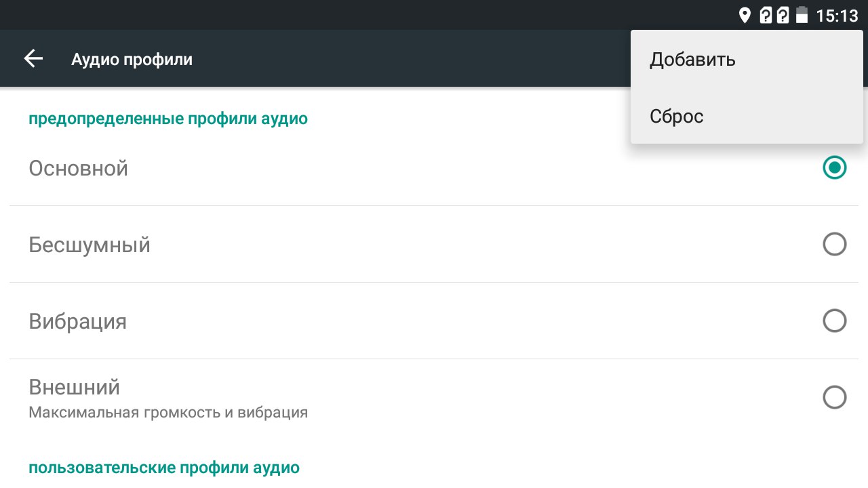This screenshot has height=488, width=868.
Task: Select the Бесшумный radio button
Action: (834, 244)
